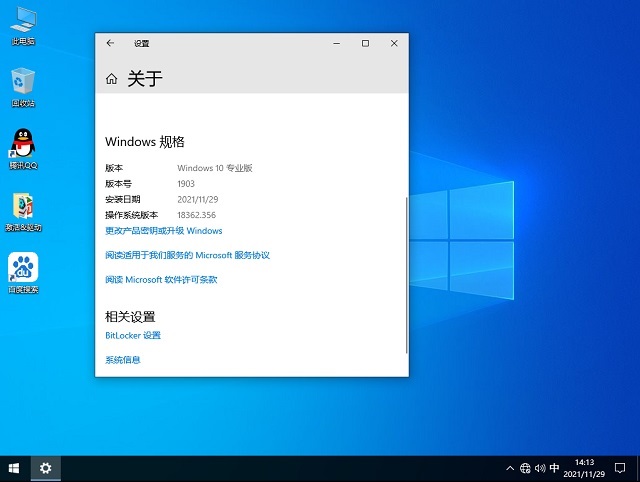
Task: Open 更改产品密钥或升级 Windows link
Action: click(x=163, y=231)
